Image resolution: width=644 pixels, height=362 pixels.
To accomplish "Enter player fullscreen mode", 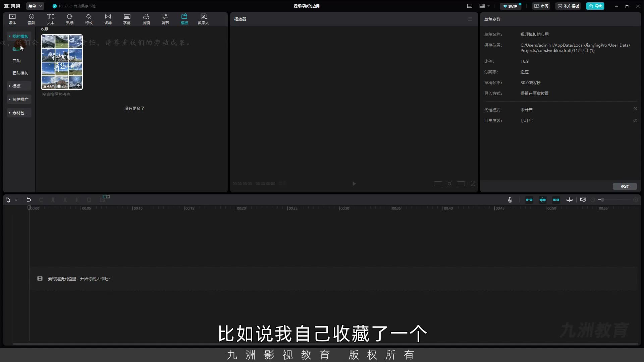I will point(473,184).
